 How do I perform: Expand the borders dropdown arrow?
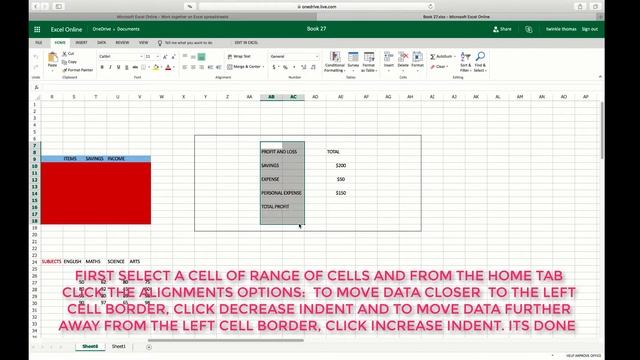149,67
